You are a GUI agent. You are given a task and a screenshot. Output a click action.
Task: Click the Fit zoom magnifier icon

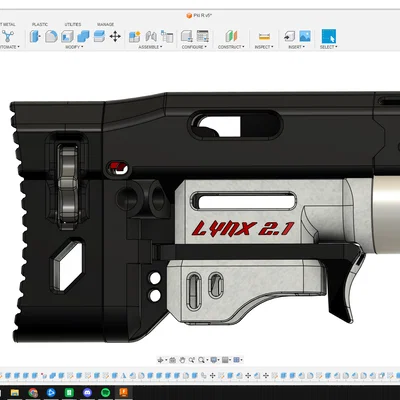[x=201, y=360]
